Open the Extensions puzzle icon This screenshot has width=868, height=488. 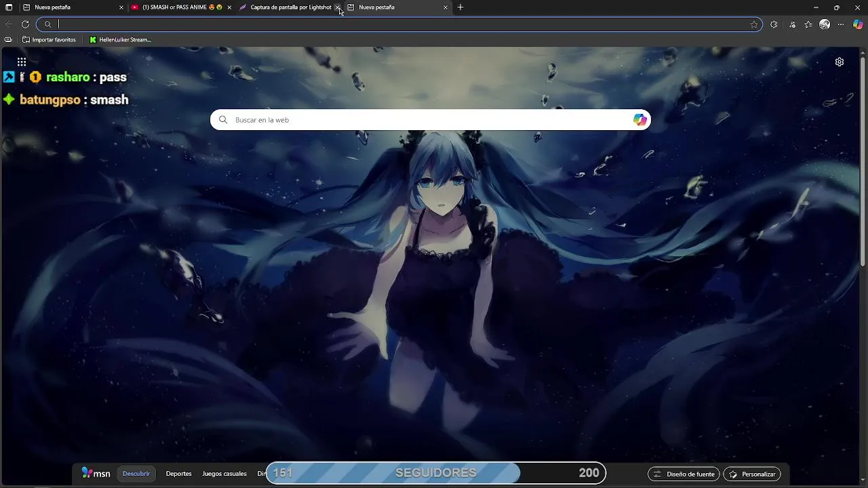click(x=774, y=24)
